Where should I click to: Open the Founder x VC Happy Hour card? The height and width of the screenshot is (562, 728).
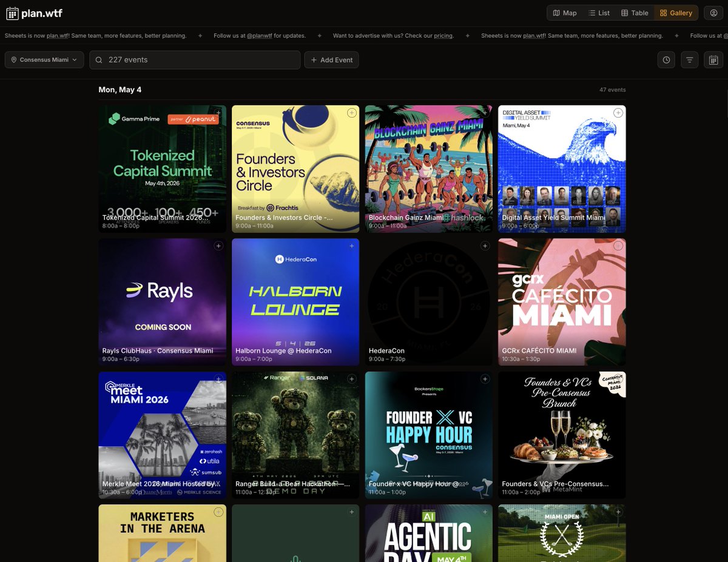coord(429,435)
